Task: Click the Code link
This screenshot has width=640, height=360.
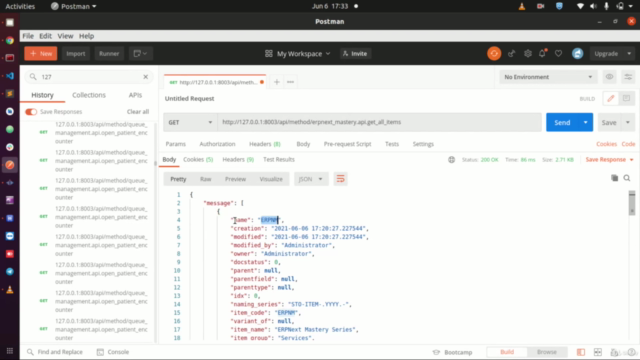Action: (628, 144)
